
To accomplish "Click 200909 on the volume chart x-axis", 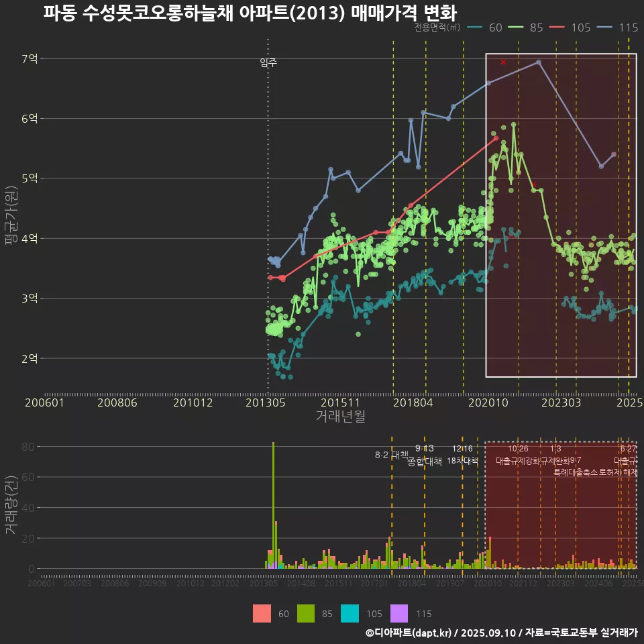I will [152, 583].
